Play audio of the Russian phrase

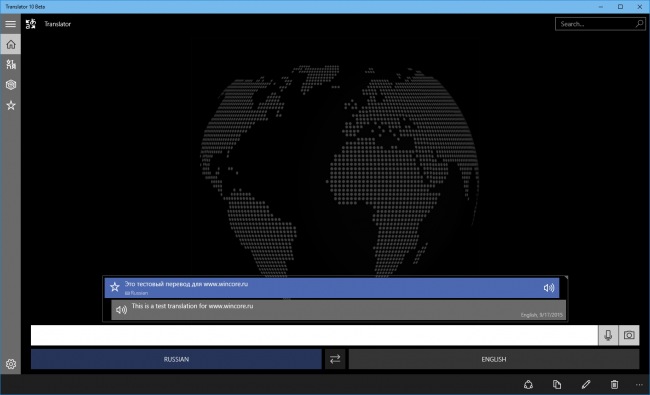click(x=549, y=288)
